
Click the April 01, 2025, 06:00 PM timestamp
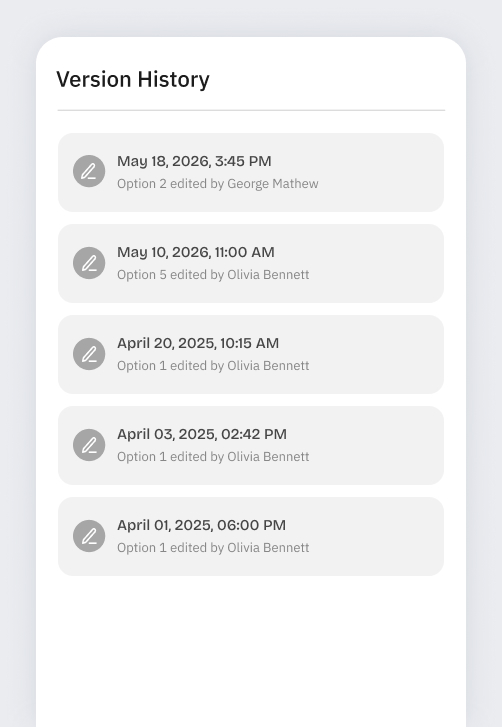(201, 525)
